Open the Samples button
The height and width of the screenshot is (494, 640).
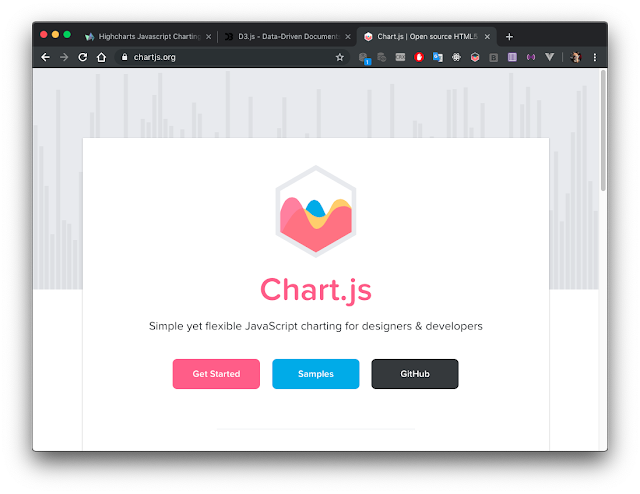(x=316, y=374)
